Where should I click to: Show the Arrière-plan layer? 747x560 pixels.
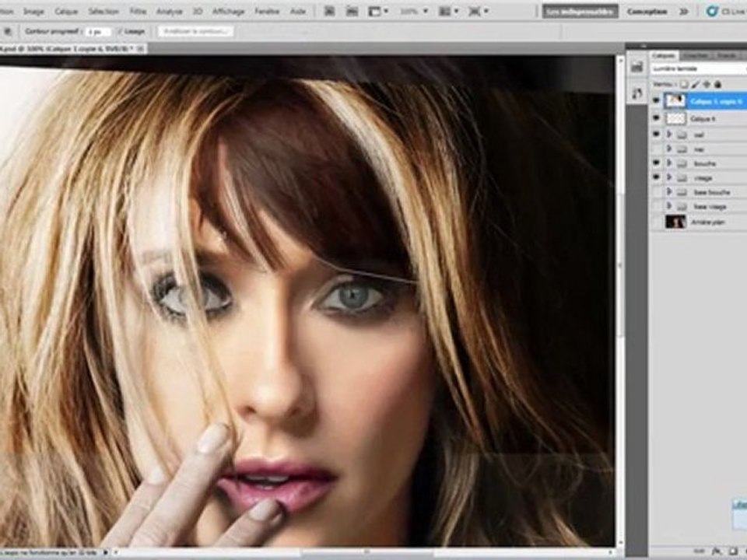(x=657, y=222)
